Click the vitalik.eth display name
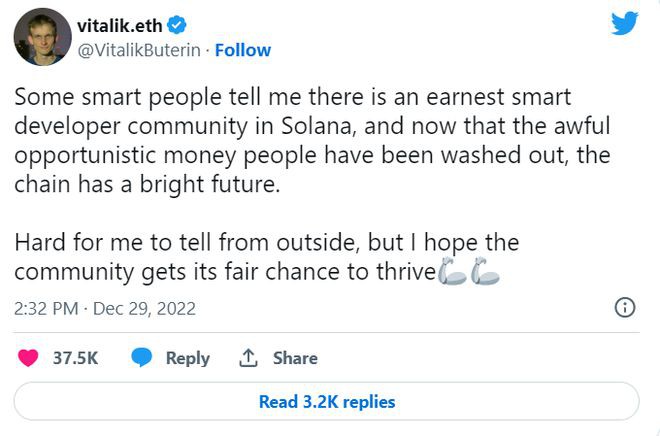This screenshot has width=660, height=436. tap(124, 25)
